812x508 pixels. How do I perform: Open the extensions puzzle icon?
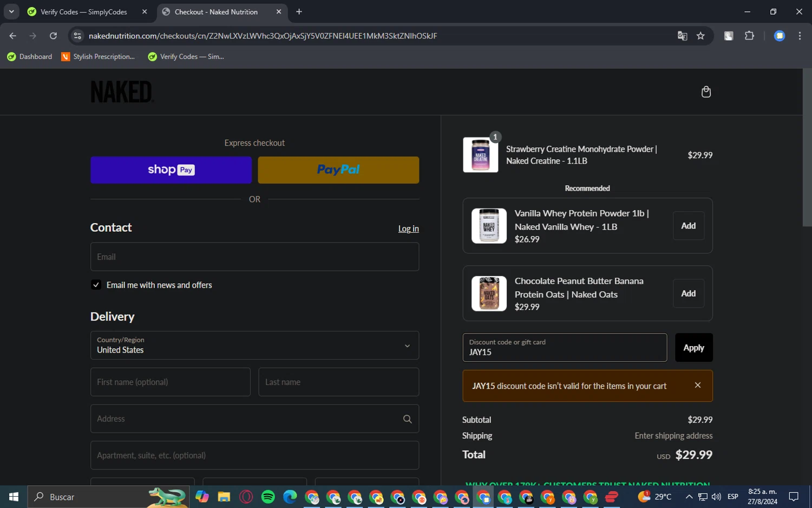click(749, 36)
